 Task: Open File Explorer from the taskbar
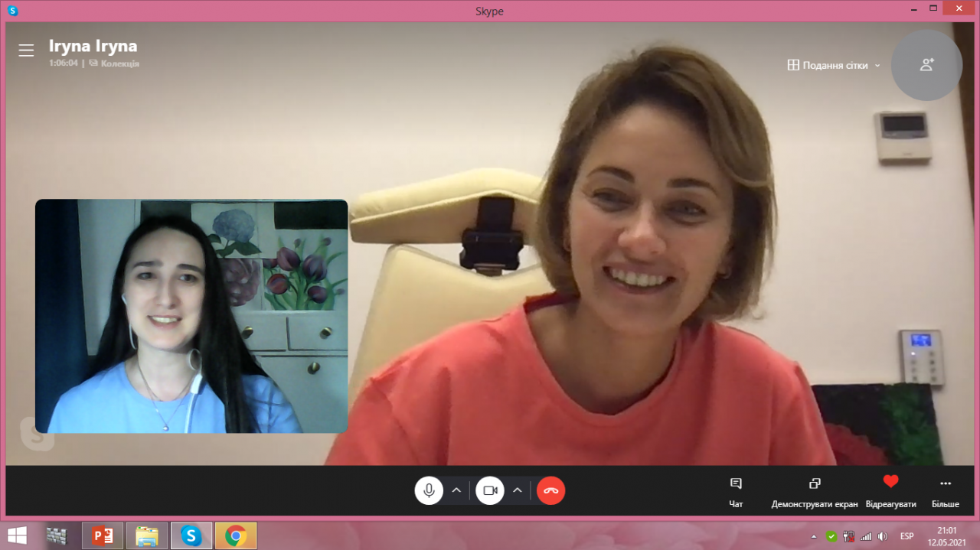pyautogui.click(x=146, y=535)
